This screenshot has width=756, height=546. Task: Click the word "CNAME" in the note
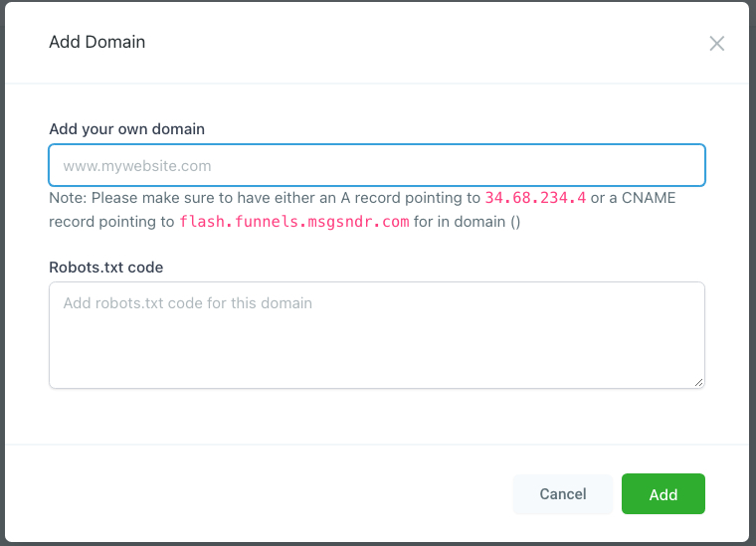coord(650,198)
